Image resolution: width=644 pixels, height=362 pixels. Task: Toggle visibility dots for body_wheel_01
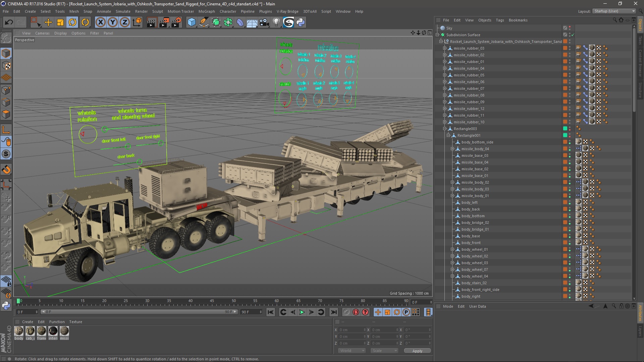570,249
